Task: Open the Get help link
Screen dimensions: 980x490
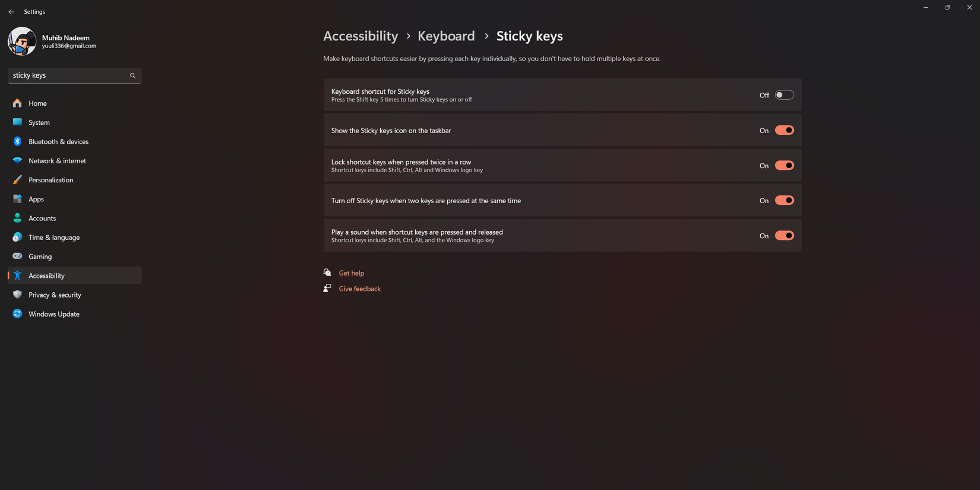Action: click(351, 273)
